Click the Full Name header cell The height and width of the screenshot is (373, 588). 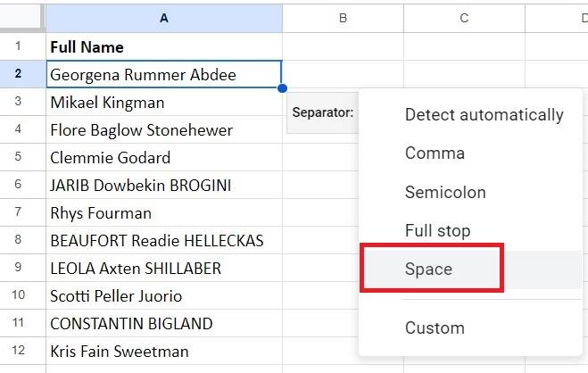tap(164, 46)
